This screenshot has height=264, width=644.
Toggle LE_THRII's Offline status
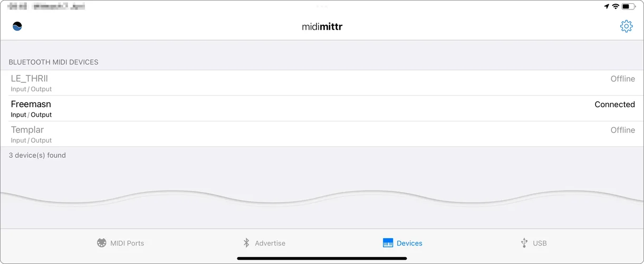[x=622, y=79]
